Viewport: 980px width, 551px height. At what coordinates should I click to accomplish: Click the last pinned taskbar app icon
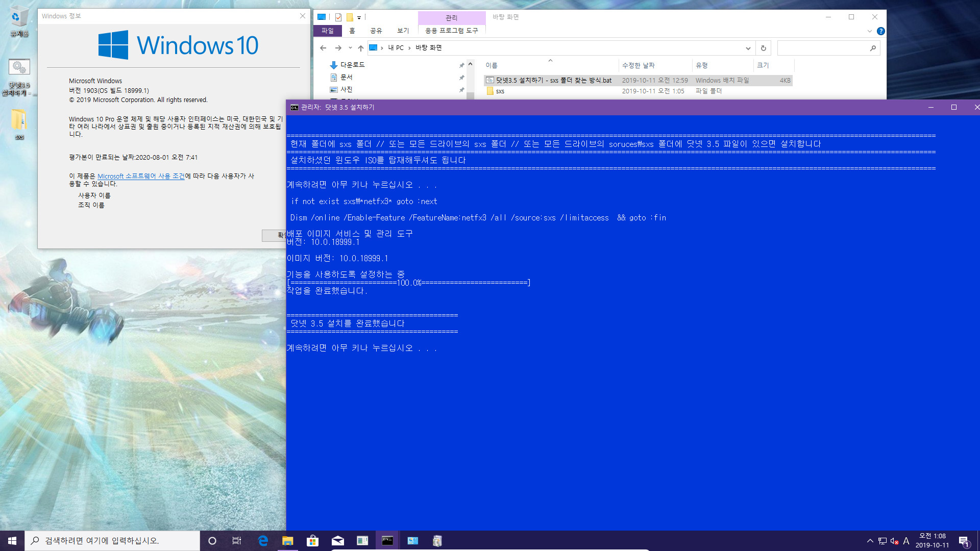[437, 541]
